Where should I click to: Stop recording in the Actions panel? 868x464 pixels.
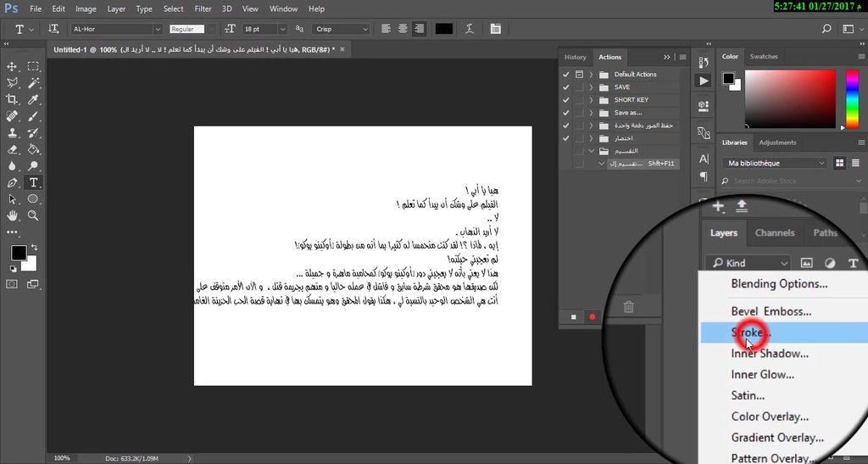(x=574, y=316)
